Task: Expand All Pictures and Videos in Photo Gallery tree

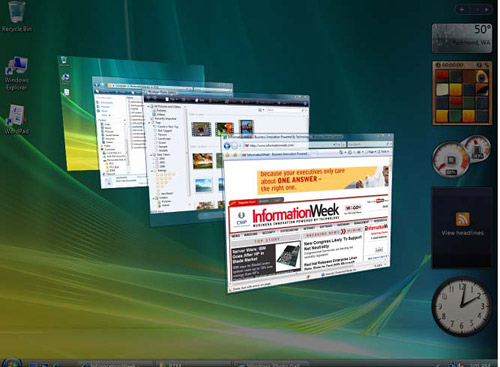Action: click(149, 107)
